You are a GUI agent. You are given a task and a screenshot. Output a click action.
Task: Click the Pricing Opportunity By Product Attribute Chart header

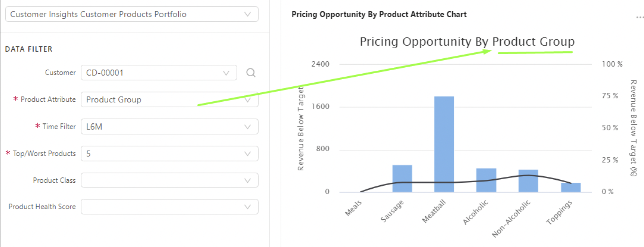tap(379, 14)
